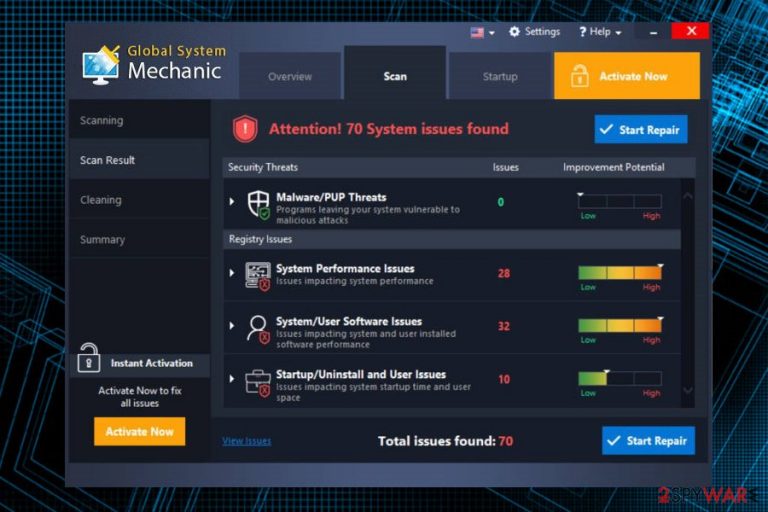Click the bottom Start Repair button
The height and width of the screenshot is (512, 768).
tap(648, 440)
